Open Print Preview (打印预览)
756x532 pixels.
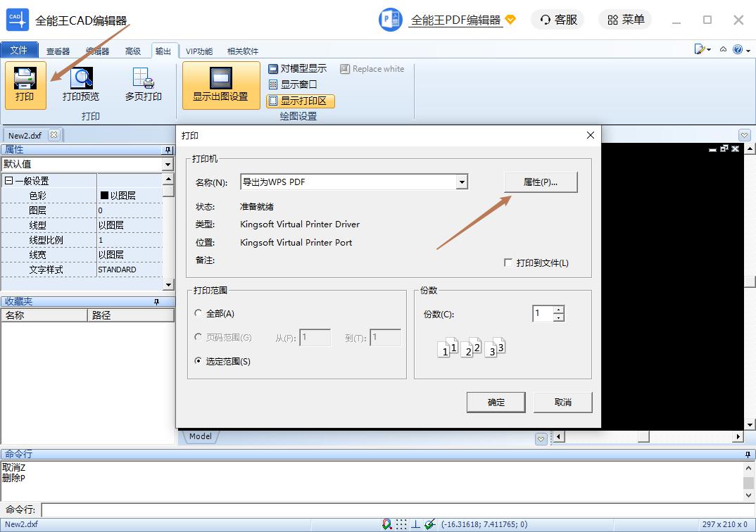point(81,84)
